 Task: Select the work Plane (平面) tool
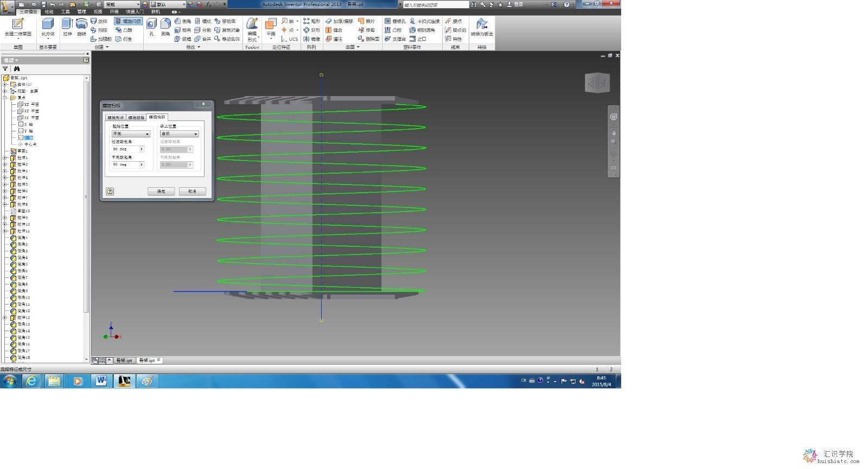coord(271,27)
